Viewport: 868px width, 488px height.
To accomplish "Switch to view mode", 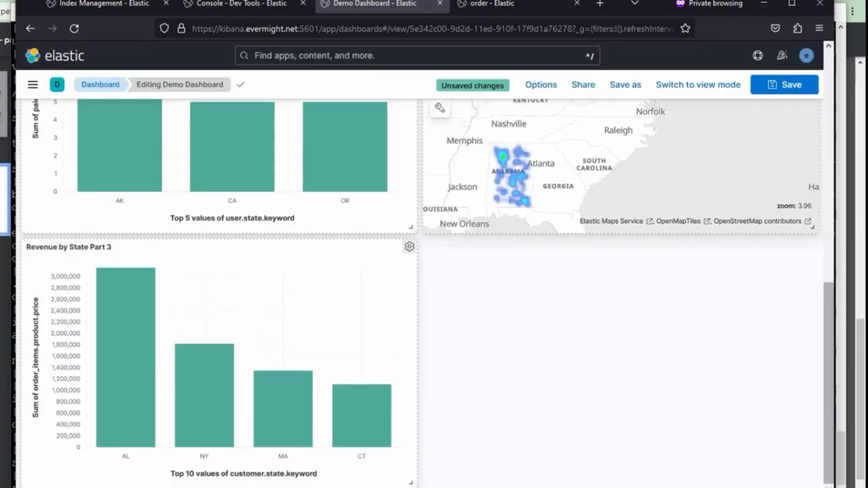I will click(x=698, y=85).
